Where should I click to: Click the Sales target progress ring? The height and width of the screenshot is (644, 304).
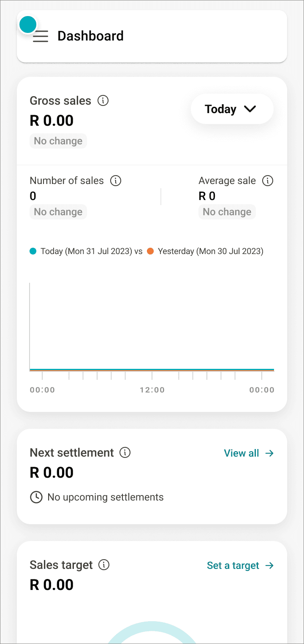click(x=152, y=629)
